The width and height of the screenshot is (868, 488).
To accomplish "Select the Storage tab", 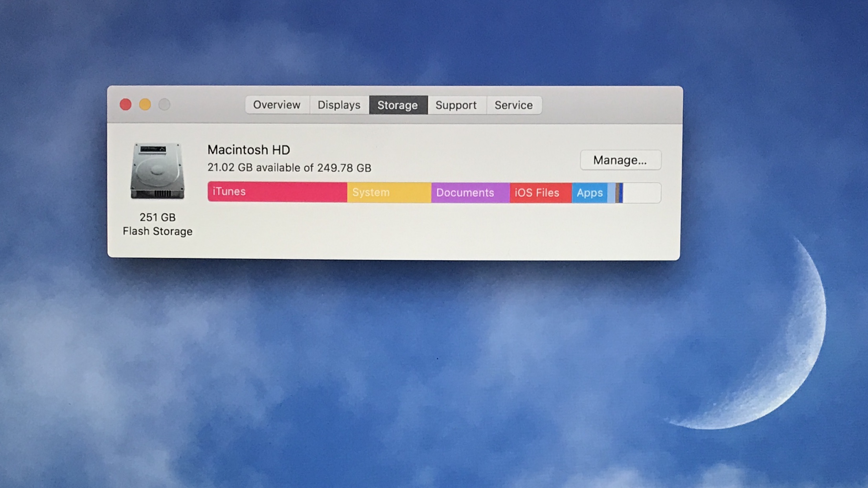I will (398, 105).
